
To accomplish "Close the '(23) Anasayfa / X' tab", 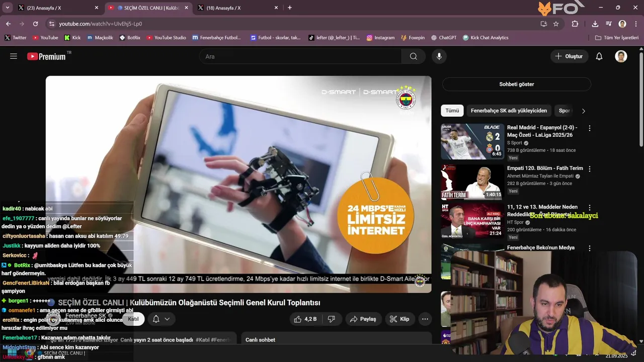I will click(97, 8).
